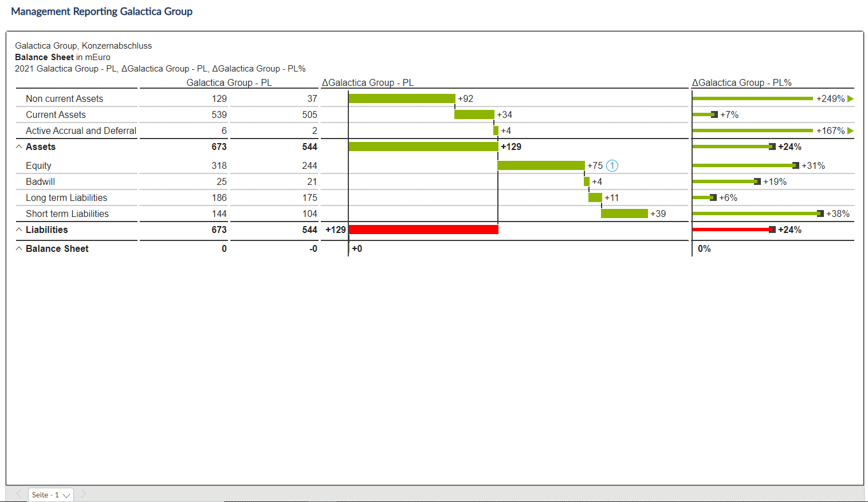The image size is (868, 502).
Task: Click the value 129 for Non current Assets
Action: pyautogui.click(x=219, y=98)
